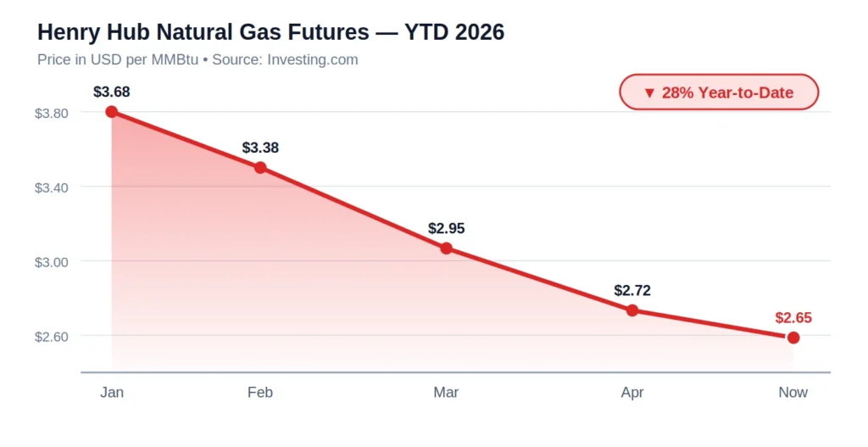868x447 pixels.
Task: Click the down triangle in the badge
Action: [x=649, y=92]
